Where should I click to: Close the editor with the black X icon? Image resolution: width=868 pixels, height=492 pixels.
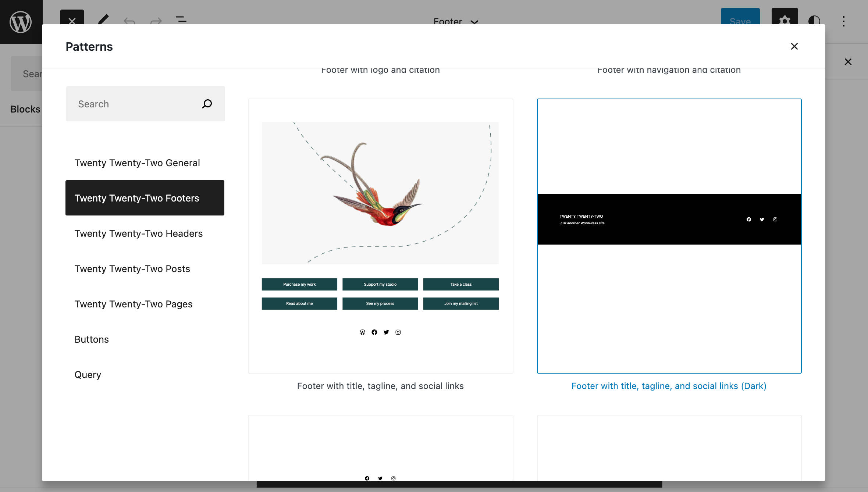72,21
